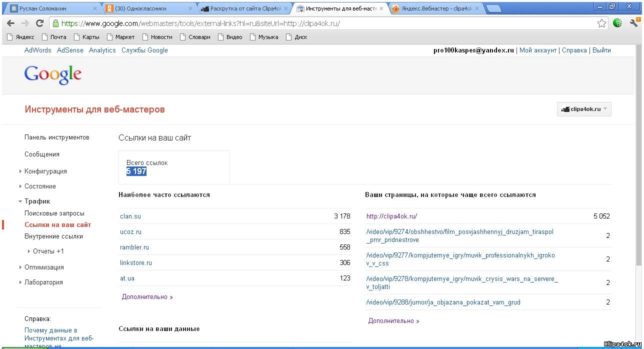Click Дополнительно under most linked pages

393,320
